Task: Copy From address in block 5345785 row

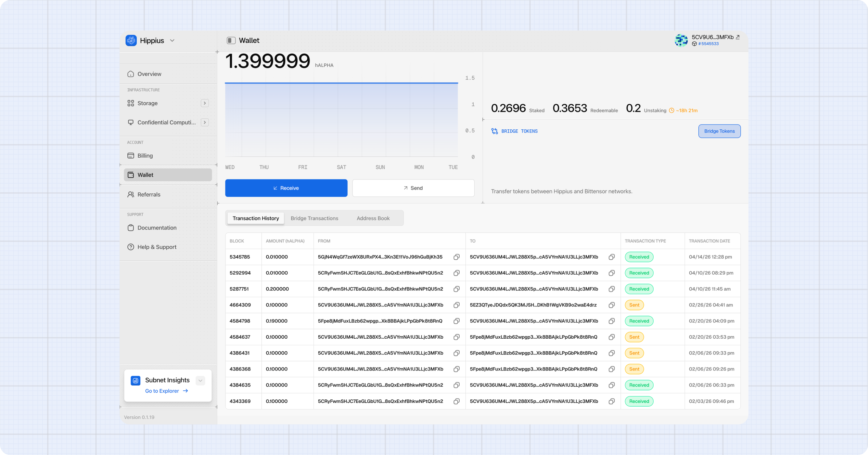Action: coord(456,257)
